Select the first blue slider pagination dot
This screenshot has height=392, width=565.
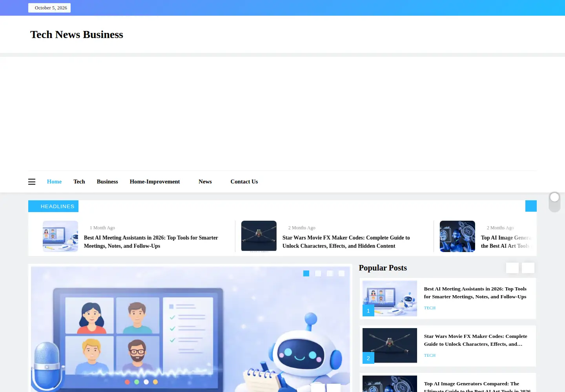tap(306, 273)
